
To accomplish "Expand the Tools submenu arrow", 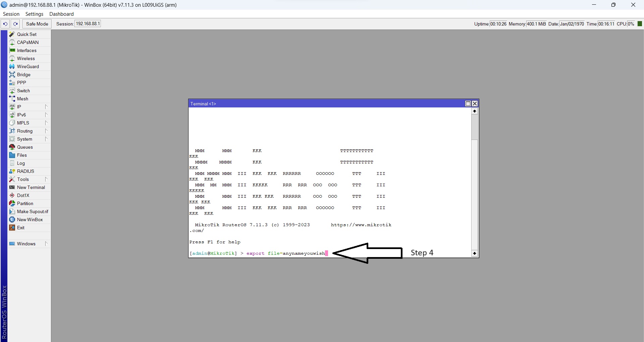I will tap(46, 179).
